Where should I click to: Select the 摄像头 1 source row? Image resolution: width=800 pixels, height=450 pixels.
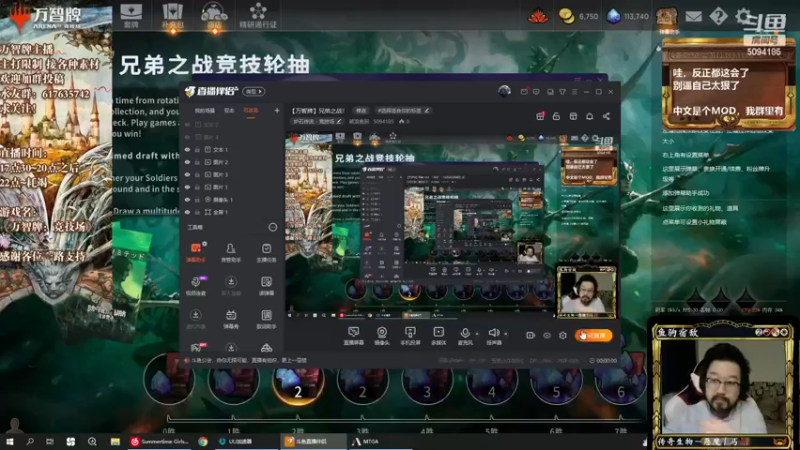tap(231, 199)
